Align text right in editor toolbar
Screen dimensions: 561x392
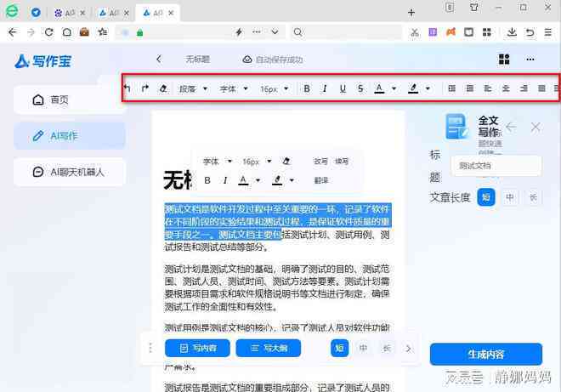point(524,88)
